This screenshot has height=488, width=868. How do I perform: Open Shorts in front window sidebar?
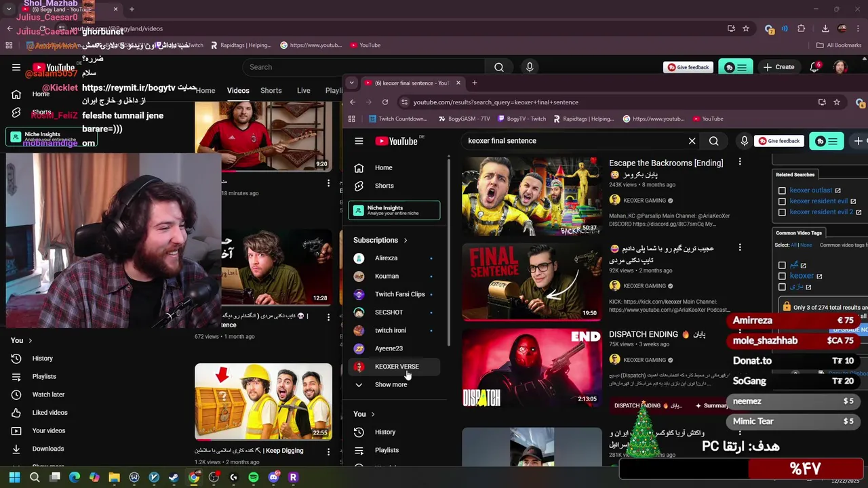[394, 186]
